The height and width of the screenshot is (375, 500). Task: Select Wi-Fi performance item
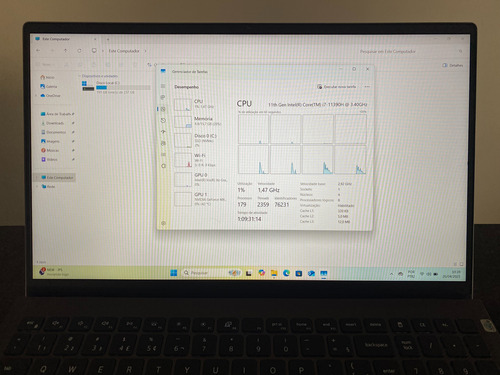tap(200, 160)
